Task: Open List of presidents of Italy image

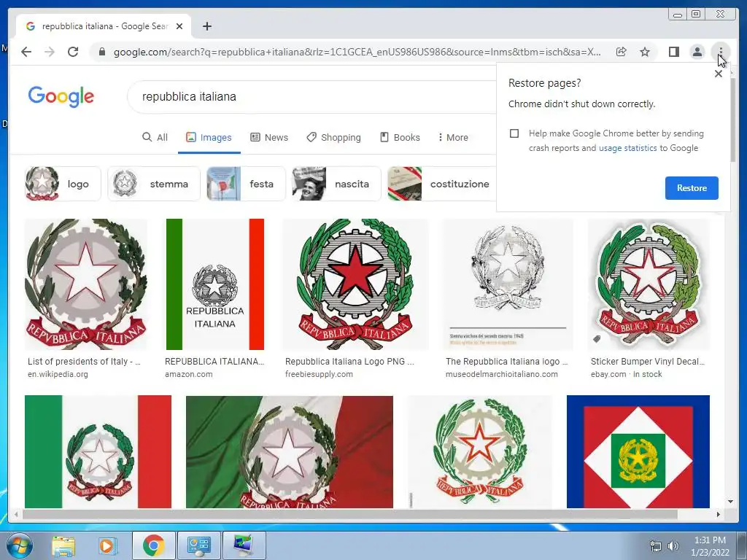Action: [86, 284]
